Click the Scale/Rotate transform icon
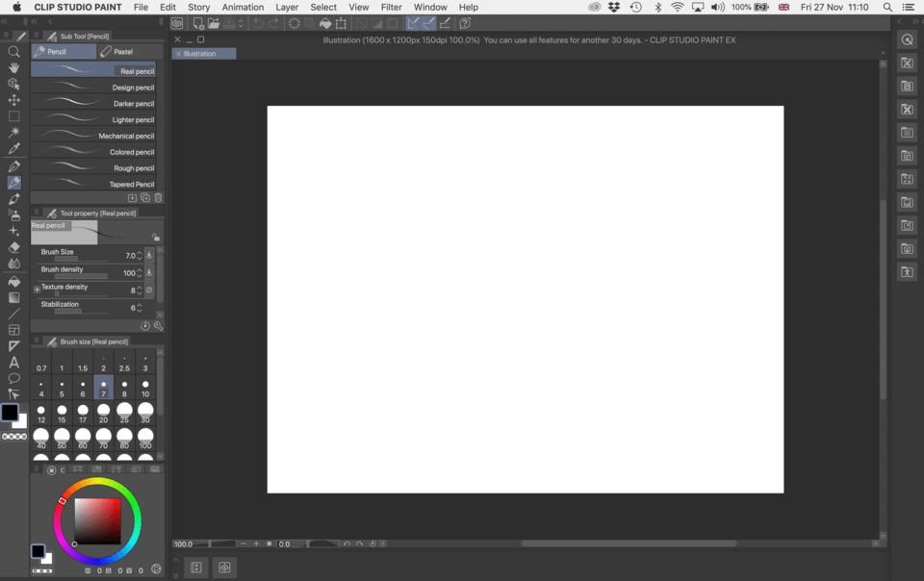 tap(341, 23)
